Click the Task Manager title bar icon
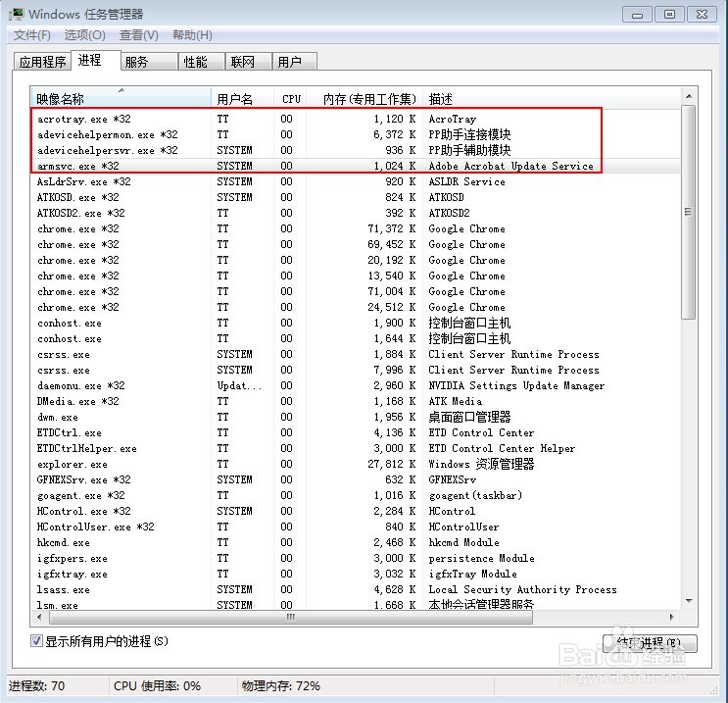The width and height of the screenshot is (728, 703). [16, 14]
